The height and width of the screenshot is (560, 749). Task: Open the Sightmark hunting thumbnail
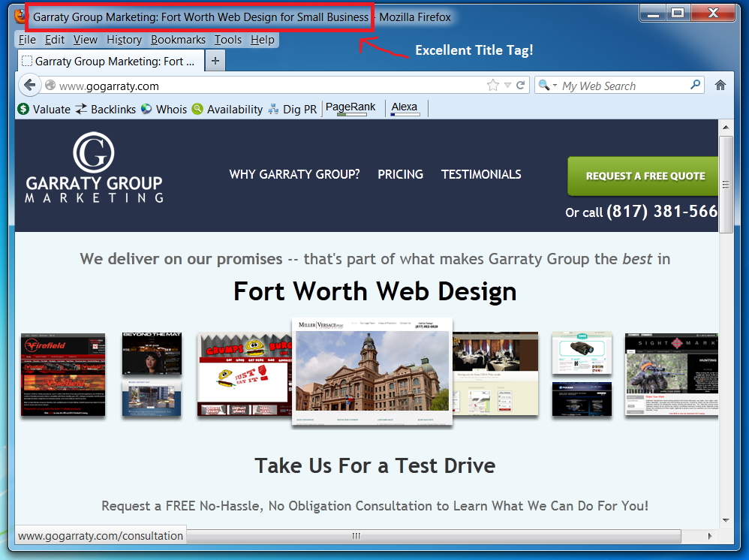click(x=672, y=375)
